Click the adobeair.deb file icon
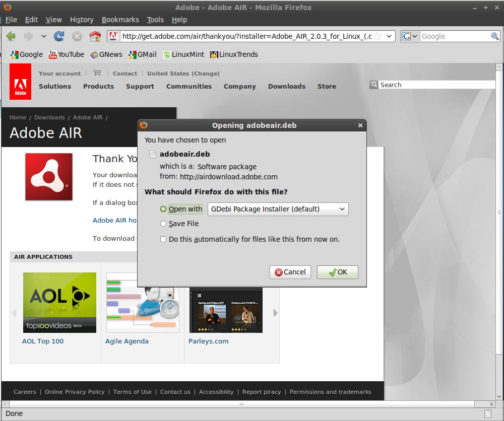This screenshot has height=421, width=504. (x=153, y=154)
